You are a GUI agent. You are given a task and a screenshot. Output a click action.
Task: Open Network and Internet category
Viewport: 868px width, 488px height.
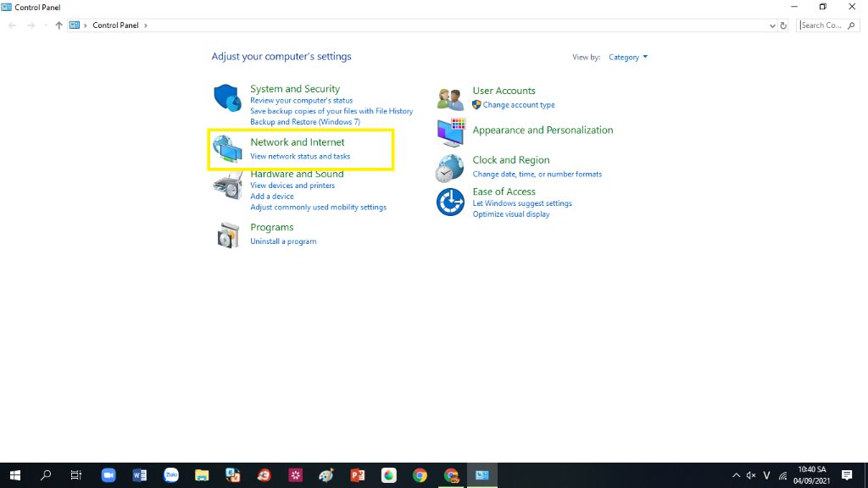coord(298,142)
